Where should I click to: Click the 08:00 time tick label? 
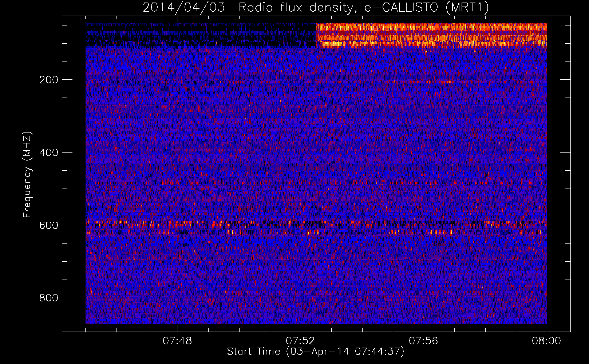(546, 341)
